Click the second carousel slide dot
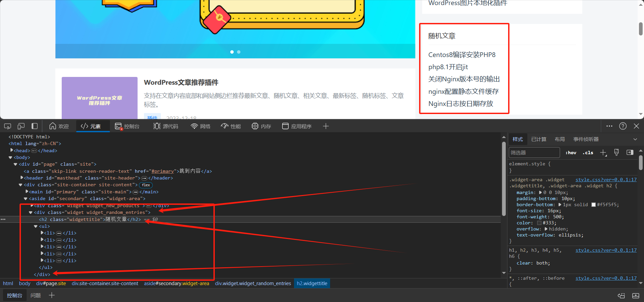Screen dimensions: 644x302 tap(239, 52)
